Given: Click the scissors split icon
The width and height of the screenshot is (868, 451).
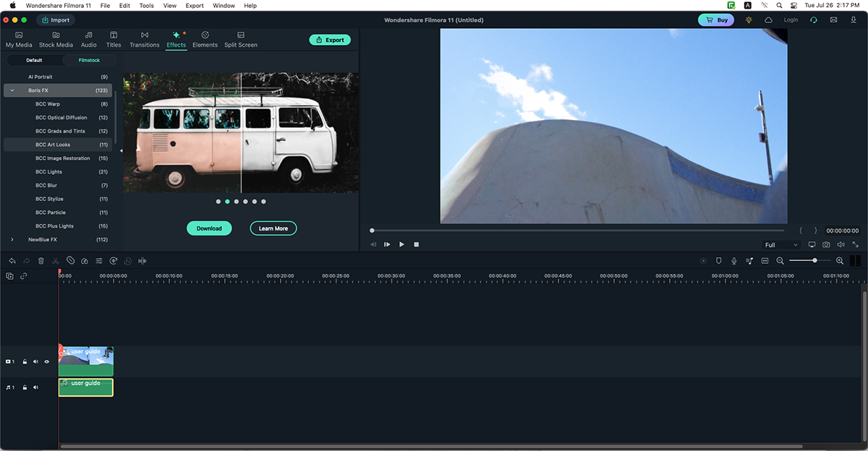Looking at the screenshot, I should pos(56,260).
